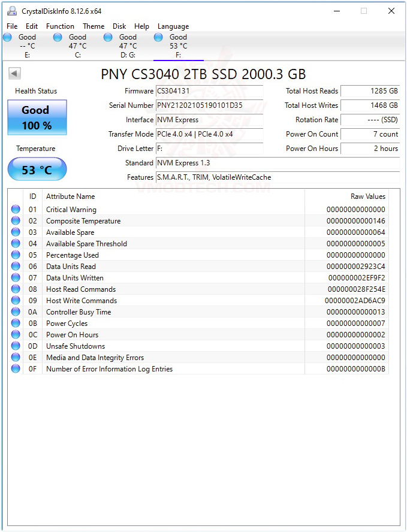Click the status orb for Controller Busy Time

coord(16,312)
